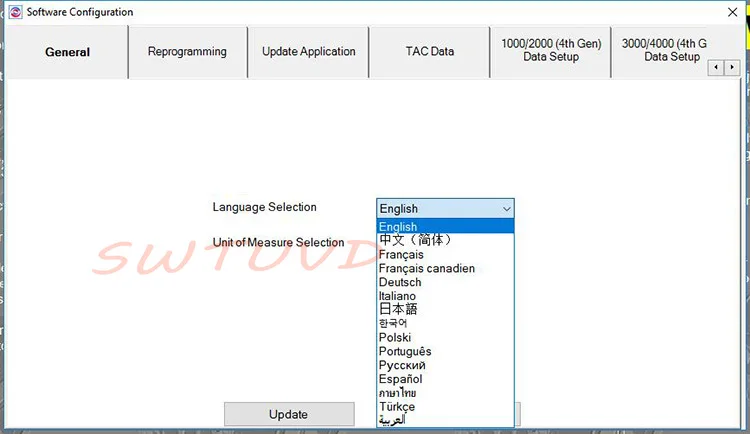The width and height of the screenshot is (750, 434).
Task: Open the Update Application tab
Action: (x=309, y=52)
